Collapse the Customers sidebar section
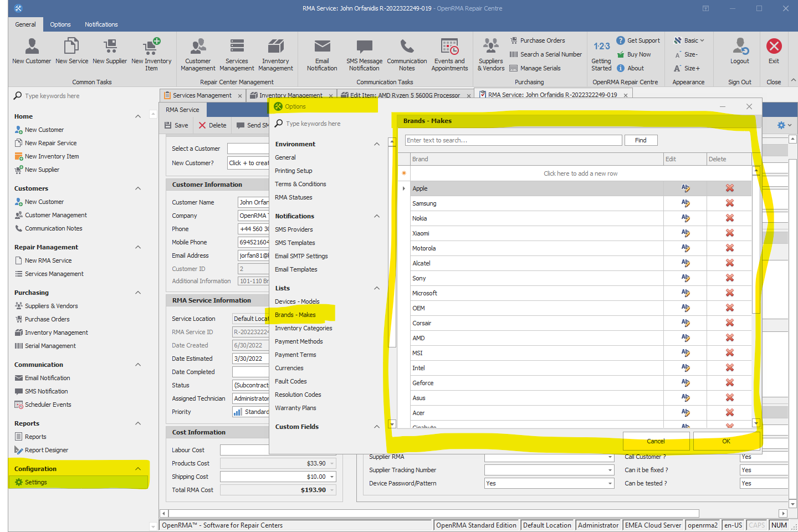The image size is (798, 532). (138, 188)
